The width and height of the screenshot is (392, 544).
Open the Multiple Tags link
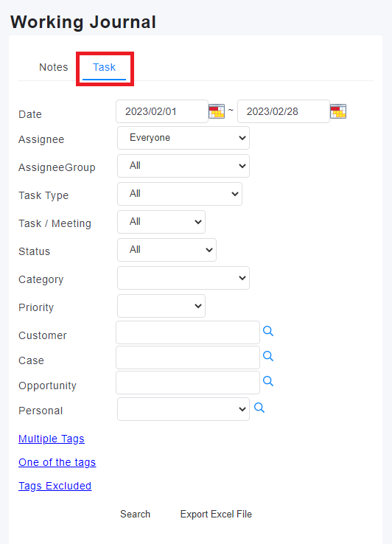52,439
